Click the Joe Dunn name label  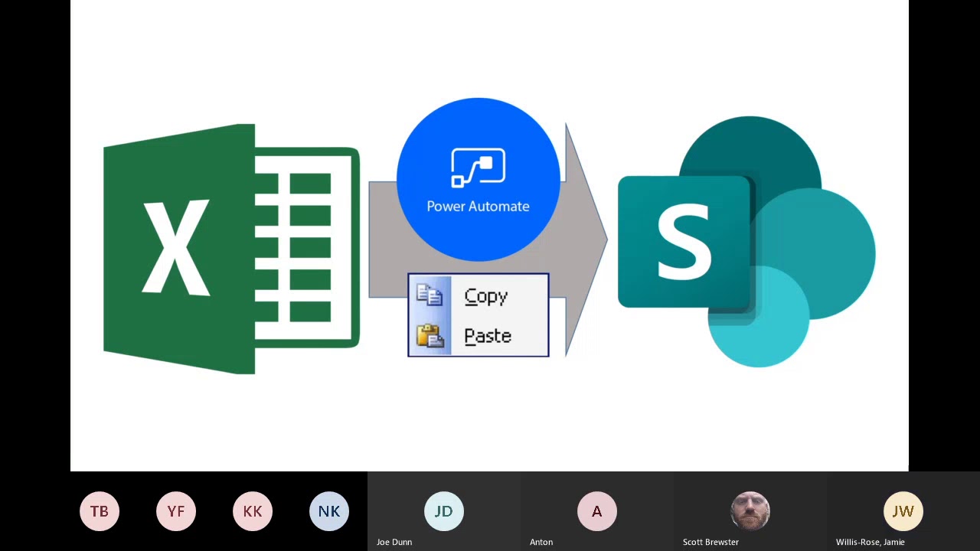394,542
